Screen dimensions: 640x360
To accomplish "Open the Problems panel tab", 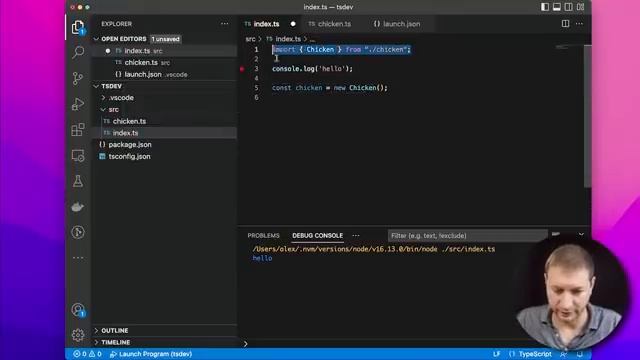I will click(x=263, y=236).
